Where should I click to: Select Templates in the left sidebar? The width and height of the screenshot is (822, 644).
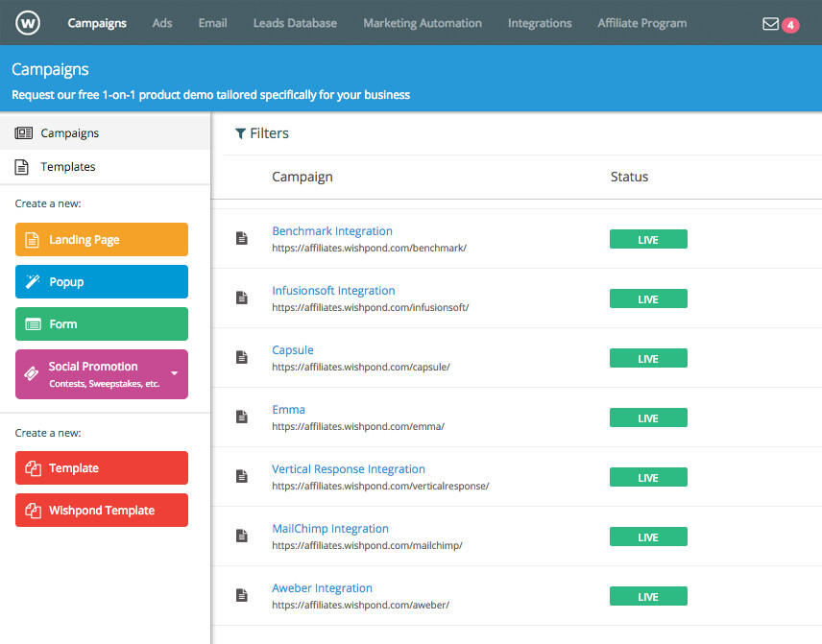click(x=105, y=167)
